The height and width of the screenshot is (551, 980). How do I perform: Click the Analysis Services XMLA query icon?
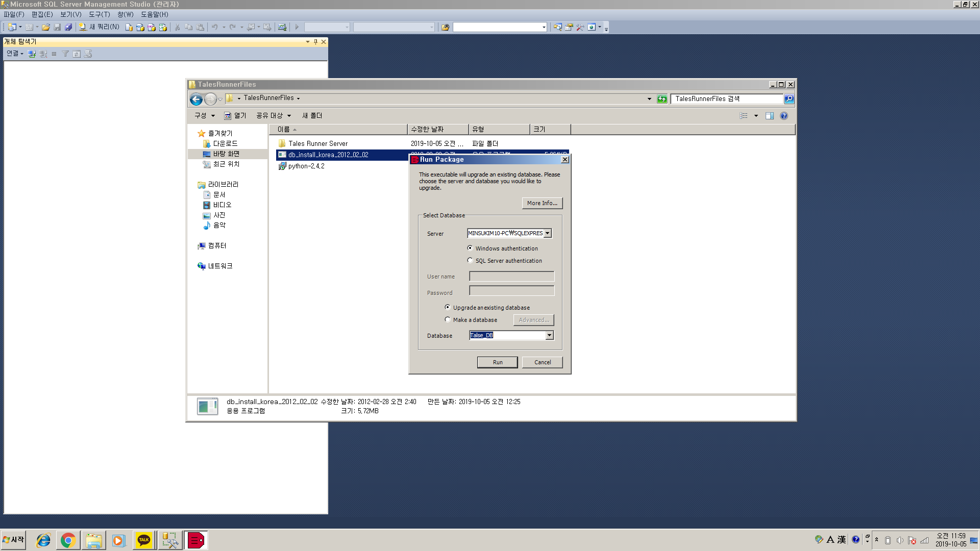(163, 27)
